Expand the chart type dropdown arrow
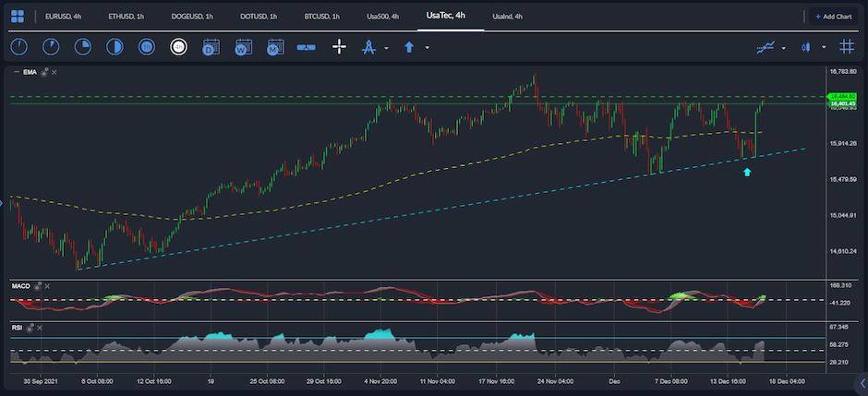The width and height of the screenshot is (868, 396). (824, 48)
